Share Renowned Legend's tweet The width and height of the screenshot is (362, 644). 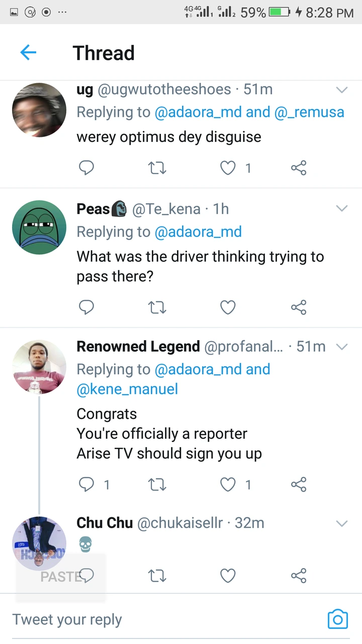coord(299,485)
